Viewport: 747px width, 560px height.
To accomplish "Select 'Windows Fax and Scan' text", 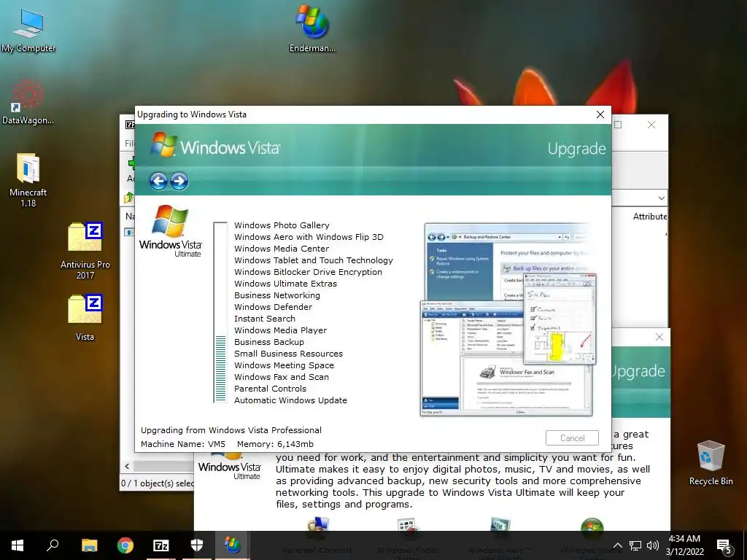I will 281,377.
